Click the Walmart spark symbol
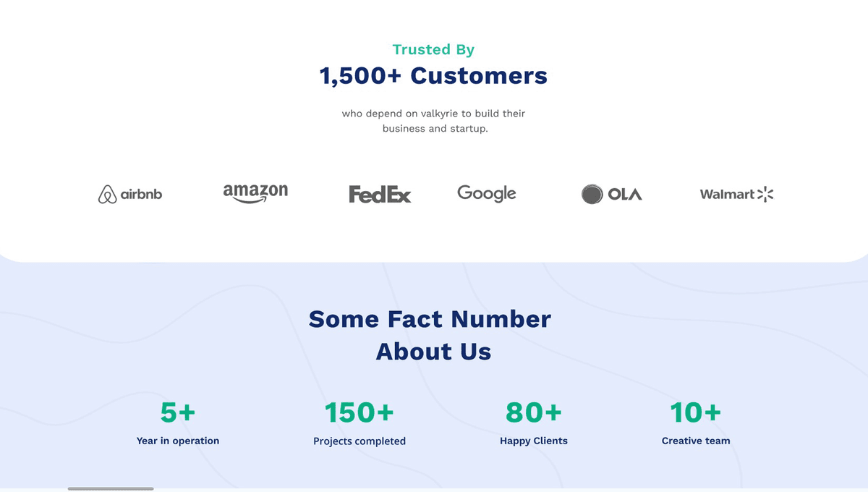This screenshot has height=492, width=868. coord(765,194)
